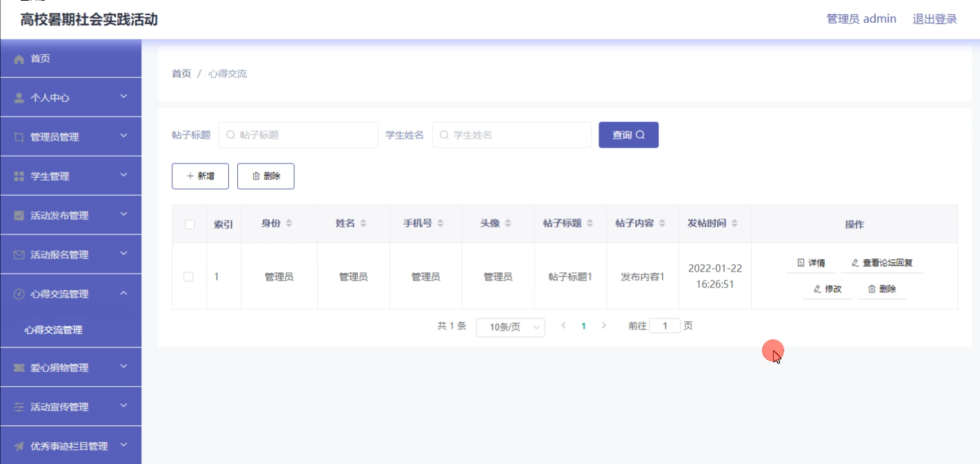Click the person icon beside 个人中心
This screenshot has width=980, height=464.
tap(19, 98)
